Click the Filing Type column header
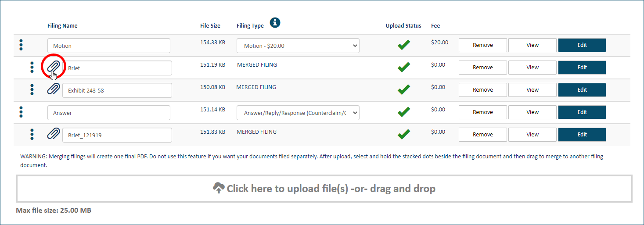The image size is (644, 225). click(x=250, y=26)
